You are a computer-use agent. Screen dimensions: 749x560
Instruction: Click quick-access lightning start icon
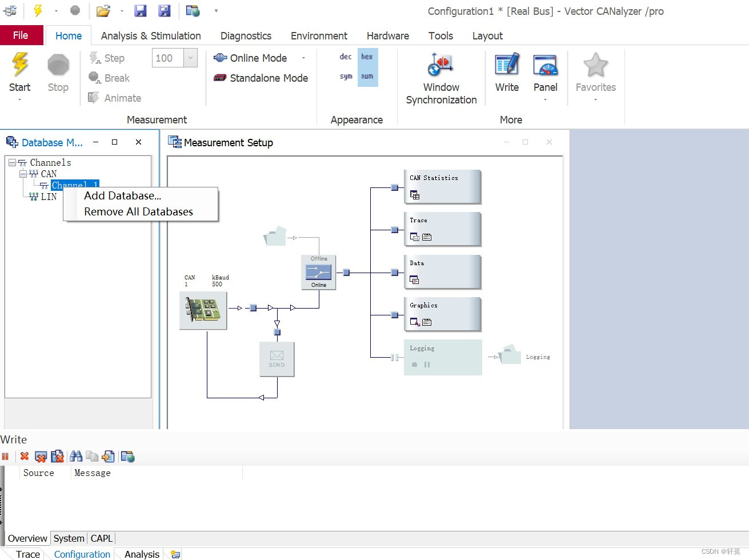coord(38,10)
